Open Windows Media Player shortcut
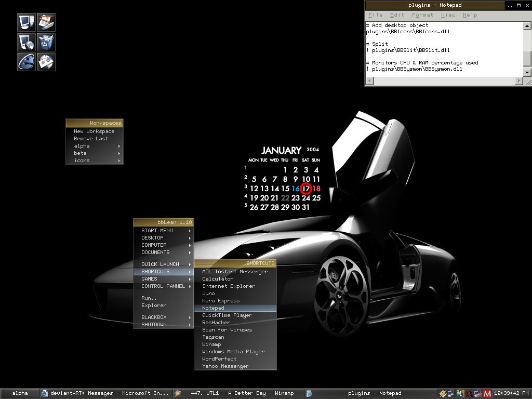532x399 pixels. pos(235,352)
